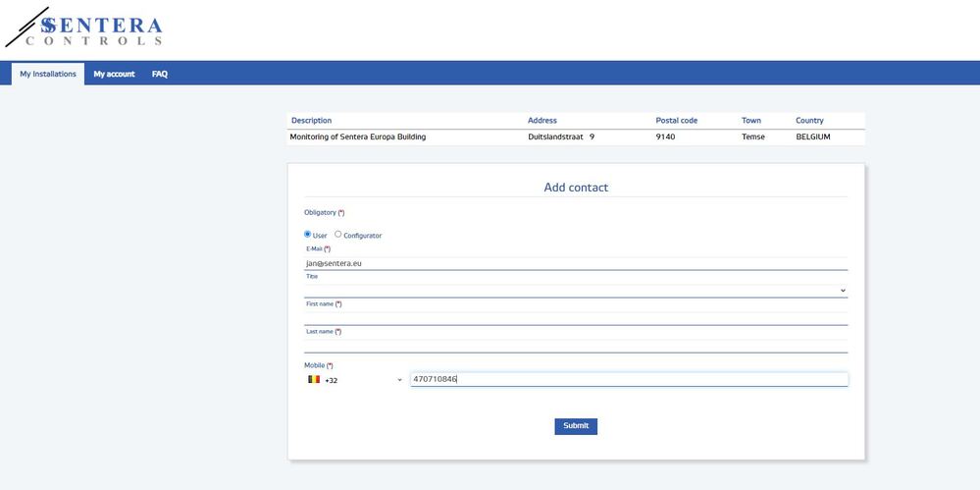
Task: Click the Town column header
Action: (751, 121)
